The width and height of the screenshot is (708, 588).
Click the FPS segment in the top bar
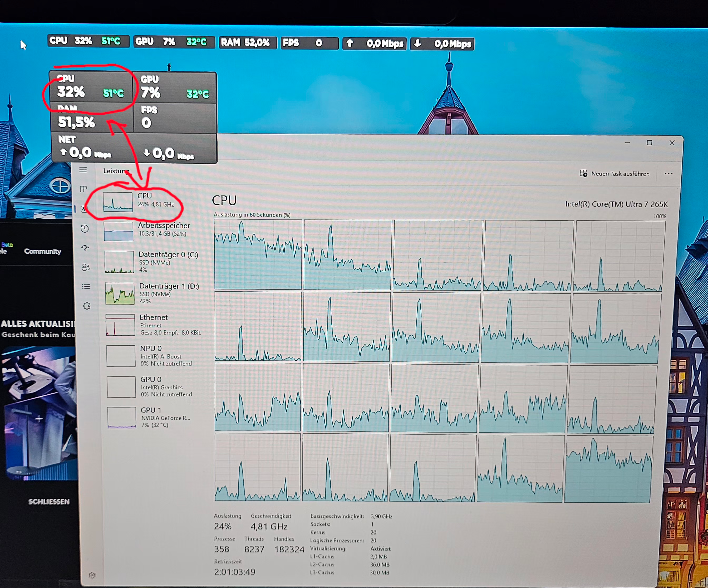[309, 43]
